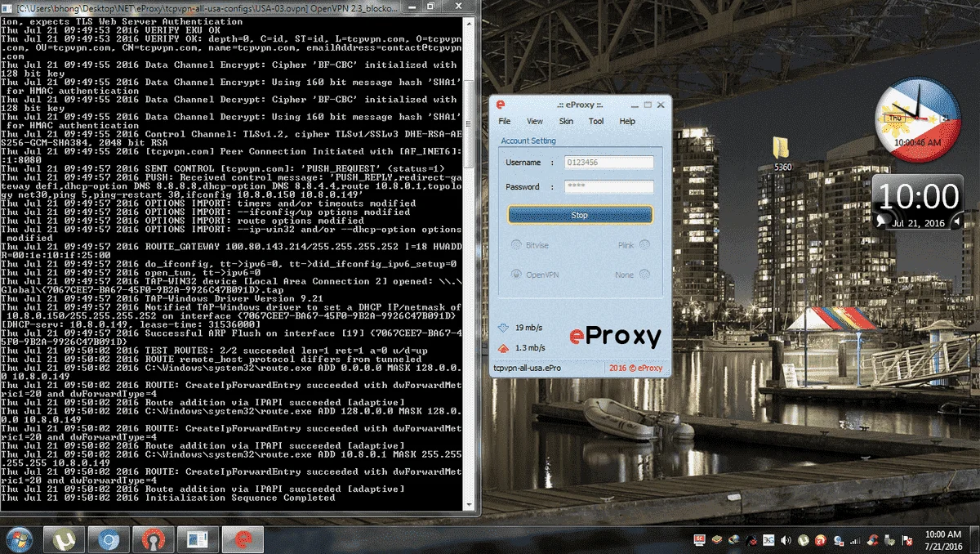Open the Tool menu in eProxy
980x554 pixels.
tap(596, 121)
